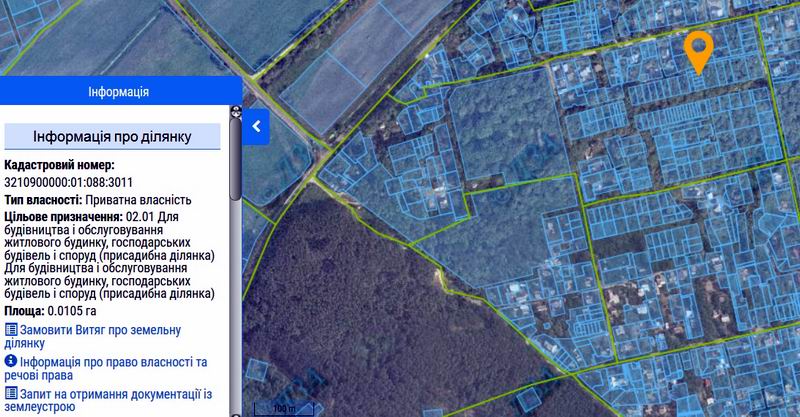Click the Площа 0.0105 га value
The height and width of the screenshot is (417, 800).
(67, 312)
